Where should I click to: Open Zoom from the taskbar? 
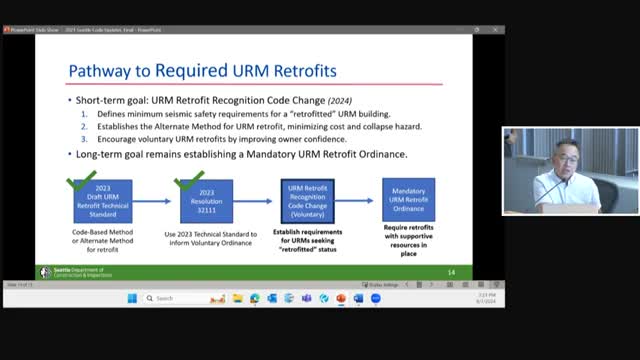point(376,298)
